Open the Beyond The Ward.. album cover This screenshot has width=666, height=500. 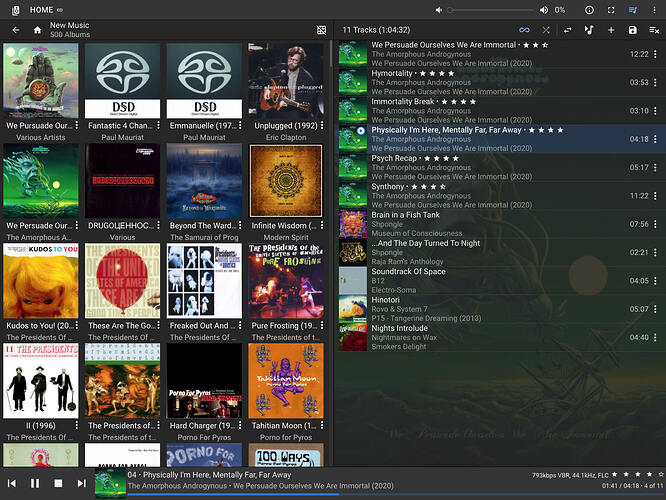tap(204, 181)
